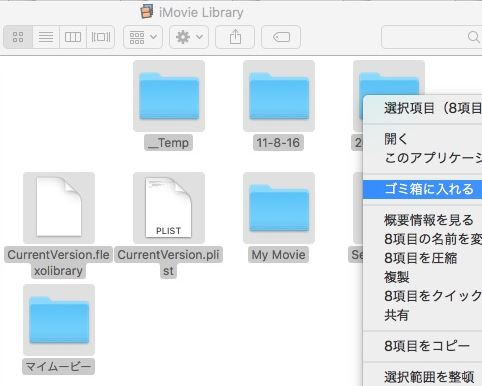Click the iMovie Library title icon
This screenshot has width=482, height=386.
[x=147, y=12]
